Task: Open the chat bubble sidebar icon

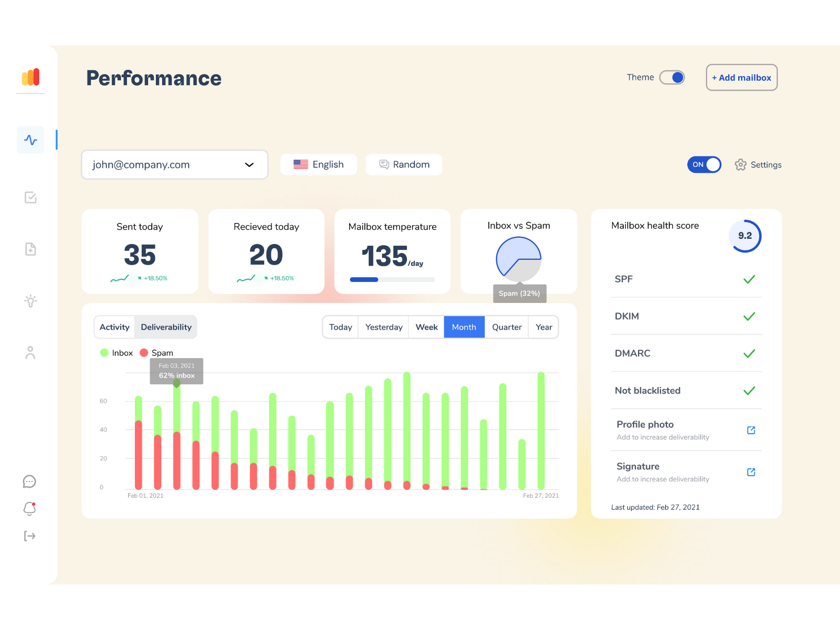Action: [29, 481]
